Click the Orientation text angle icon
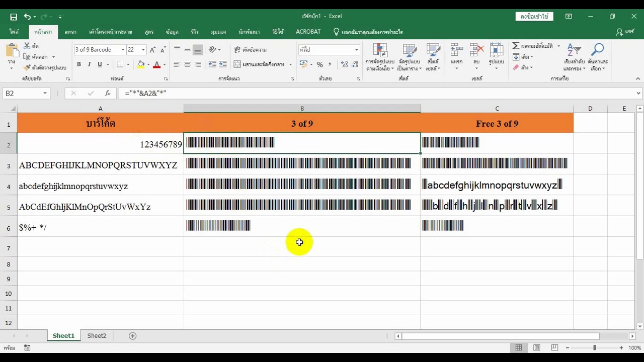 [x=213, y=49]
